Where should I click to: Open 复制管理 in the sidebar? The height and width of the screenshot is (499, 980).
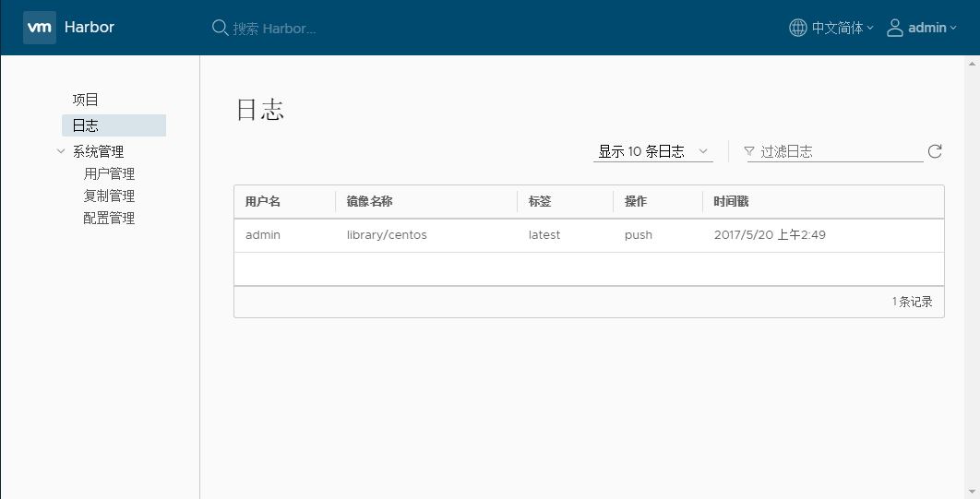click(x=110, y=196)
